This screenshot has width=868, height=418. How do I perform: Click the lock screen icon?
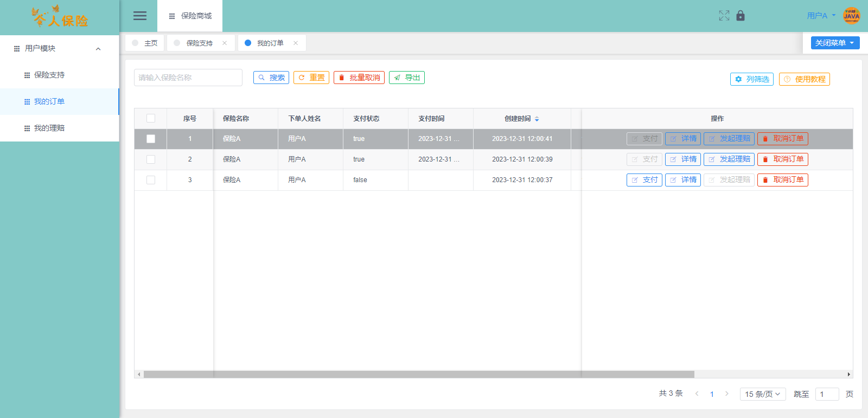point(741,16)
